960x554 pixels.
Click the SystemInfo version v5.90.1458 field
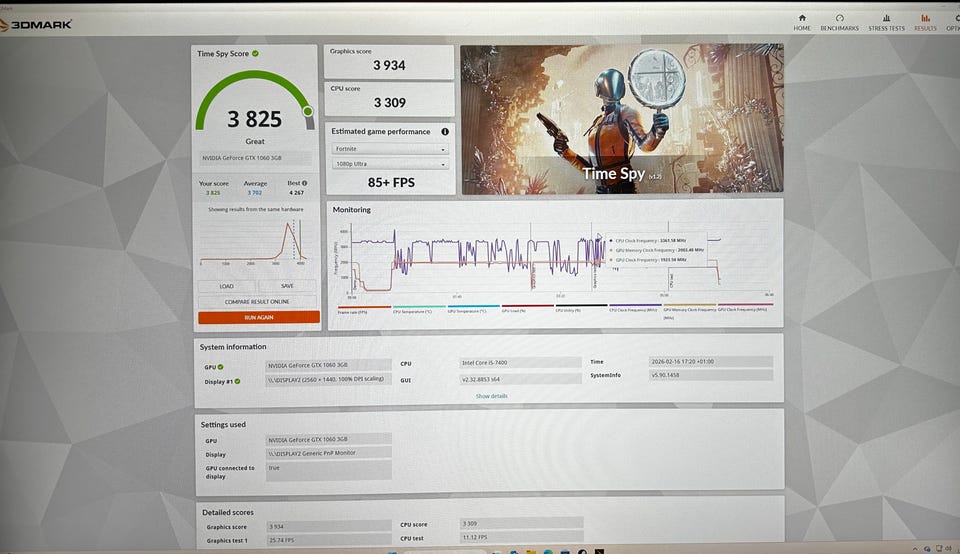[x=710, y=375]
